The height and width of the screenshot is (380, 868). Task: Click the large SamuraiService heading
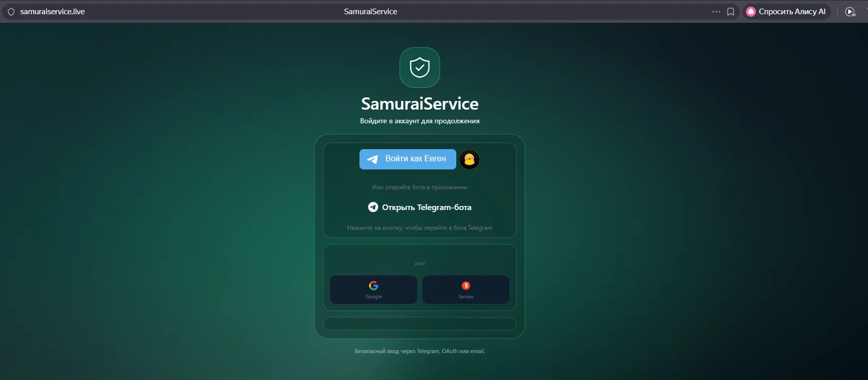420,103
